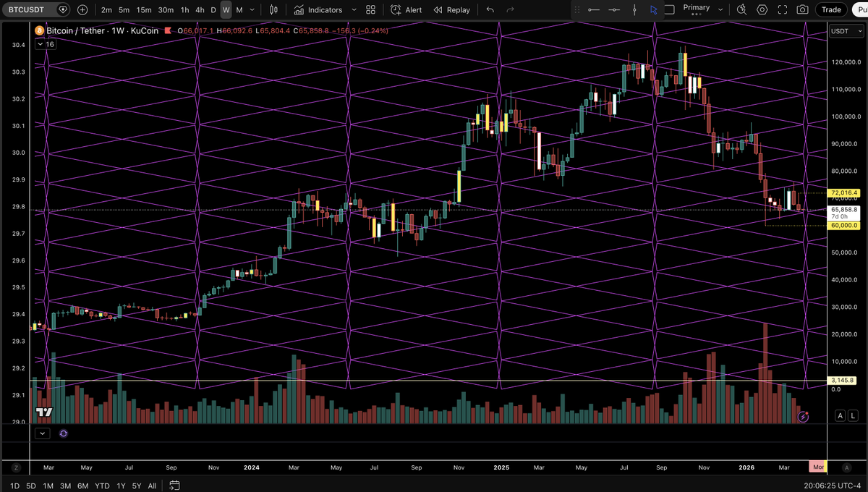Select the vertical line drawing tool
The image size is (868, 492).
coord(634,10)
